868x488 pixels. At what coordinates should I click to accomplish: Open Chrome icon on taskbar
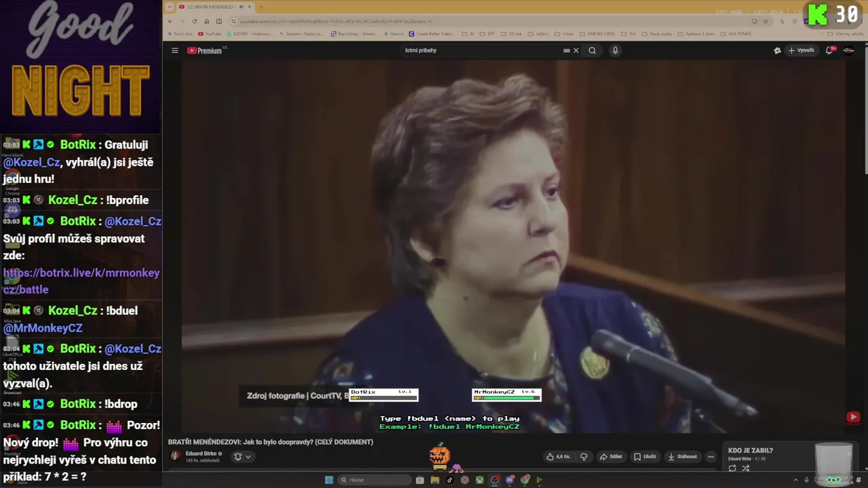pos(525,479)
